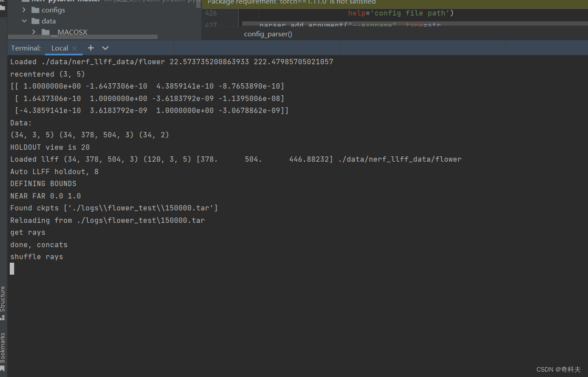Click 'Reloading from' terminal line
The image size is (588, 377).
[108, 220]
